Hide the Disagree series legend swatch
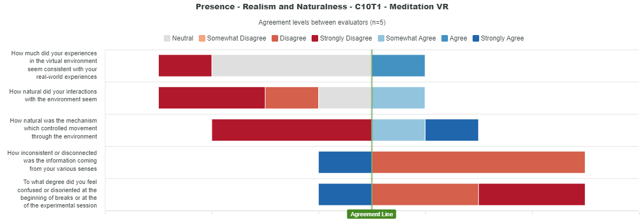The width and height of the screenshot is (644, 219). tap(275, 38)
